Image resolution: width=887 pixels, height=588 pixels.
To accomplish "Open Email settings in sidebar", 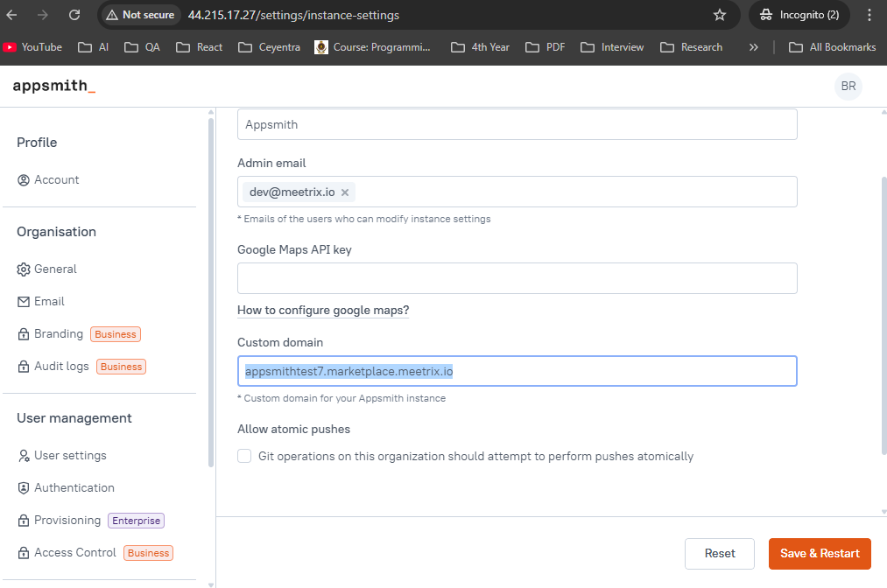I will click(41, 301).
